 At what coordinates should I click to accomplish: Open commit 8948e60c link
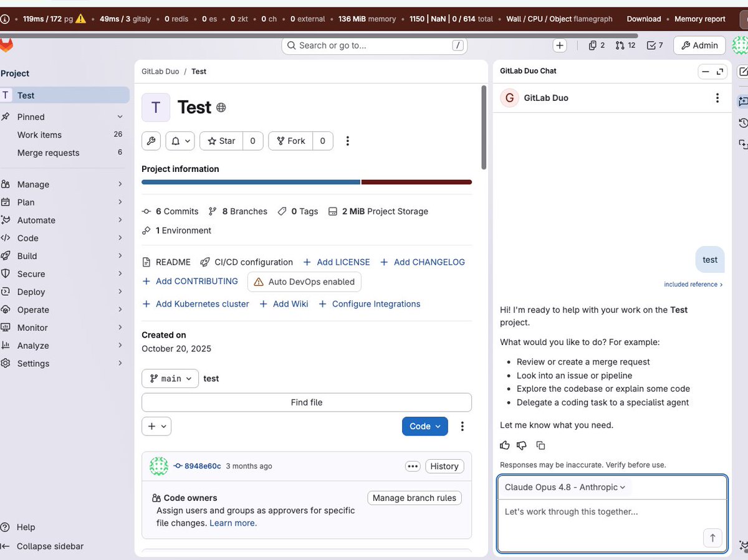click(203, 466)
